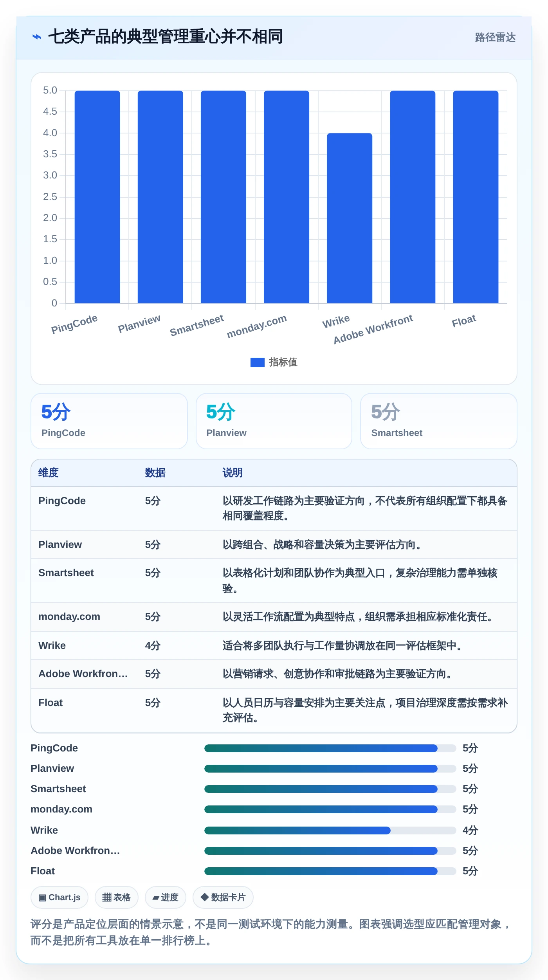
Task: Click the 4分 value in Wrike's table row
Action: [x=153, y=646]
